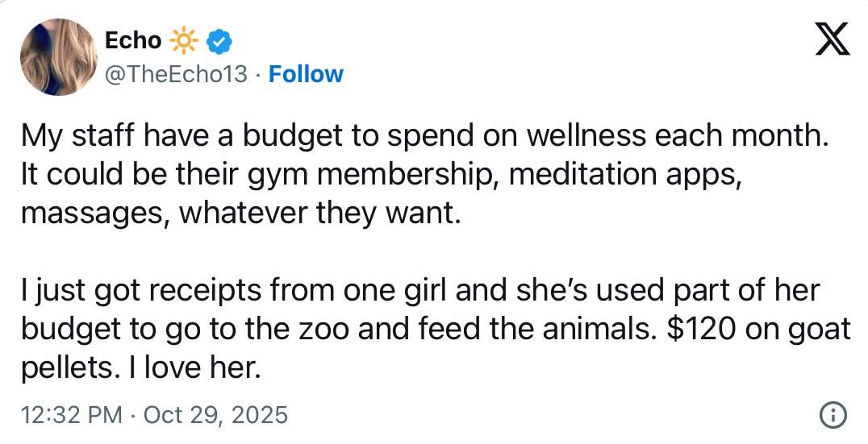This screenshot has width=868, height=444.
Task: Follow the TheEcho13 account
Action: coord(306,74)
